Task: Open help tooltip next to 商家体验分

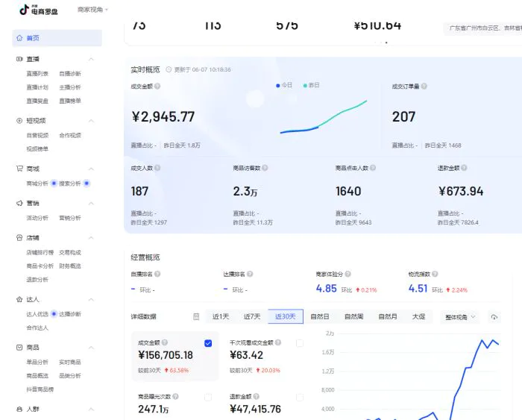Action: click(x=348, y=274)
